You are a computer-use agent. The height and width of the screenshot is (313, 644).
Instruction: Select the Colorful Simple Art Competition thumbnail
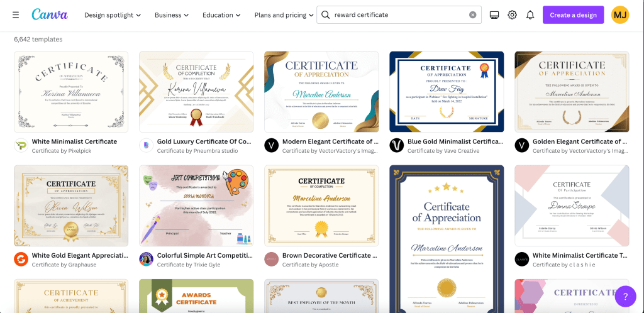point(196,206)
